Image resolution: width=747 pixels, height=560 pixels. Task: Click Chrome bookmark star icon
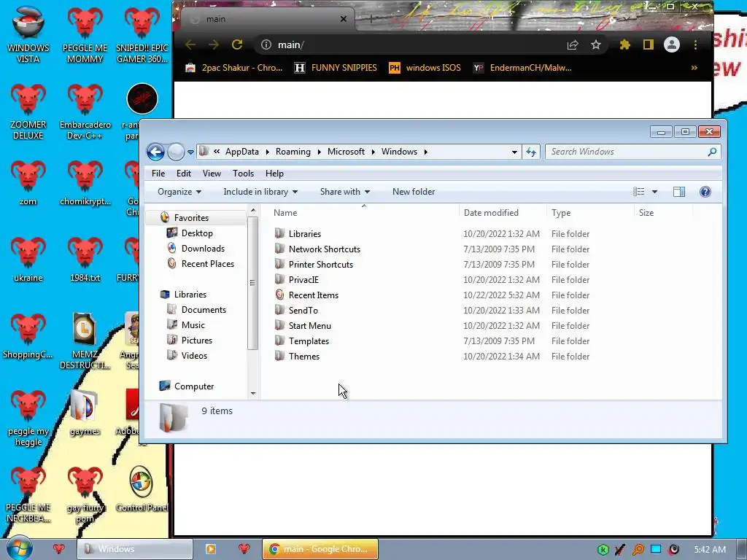click(x=595, y=44)
